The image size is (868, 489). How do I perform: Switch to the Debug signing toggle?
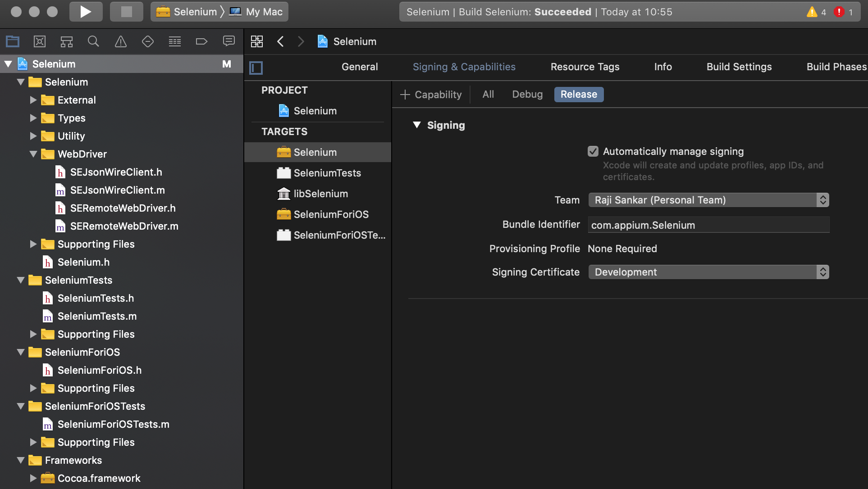pyautogui.click(x=527, y=94)
